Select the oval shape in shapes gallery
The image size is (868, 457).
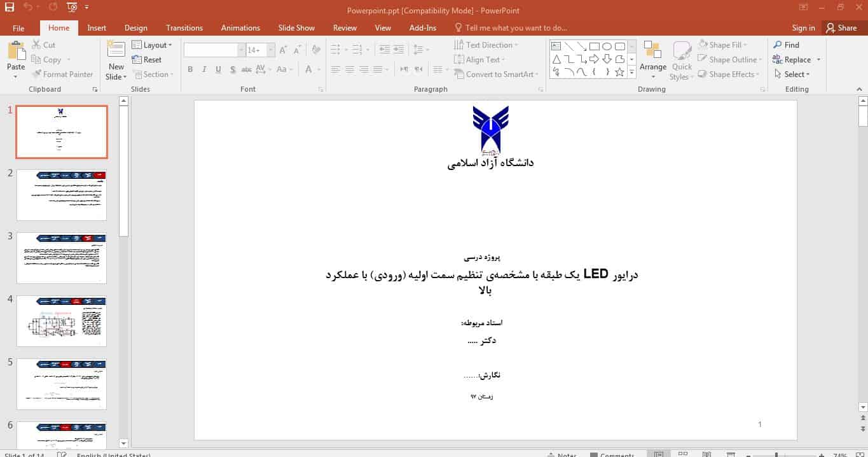(607, 46)
